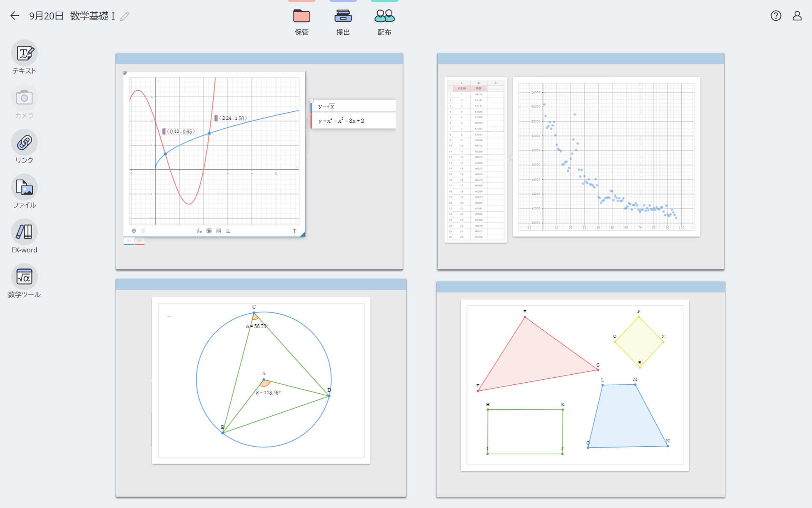This screenshot has width=812, height=508.
Task: Click the graph's re-center crosshair icon
Action: (x=134, y=231)
